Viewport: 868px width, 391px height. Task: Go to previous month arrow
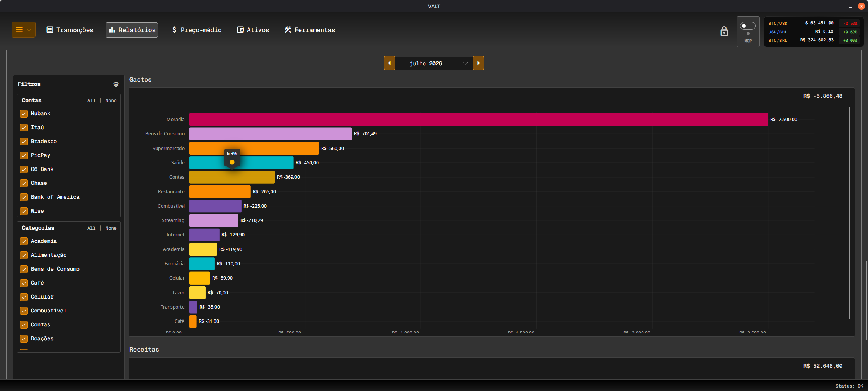click(390, 63)
